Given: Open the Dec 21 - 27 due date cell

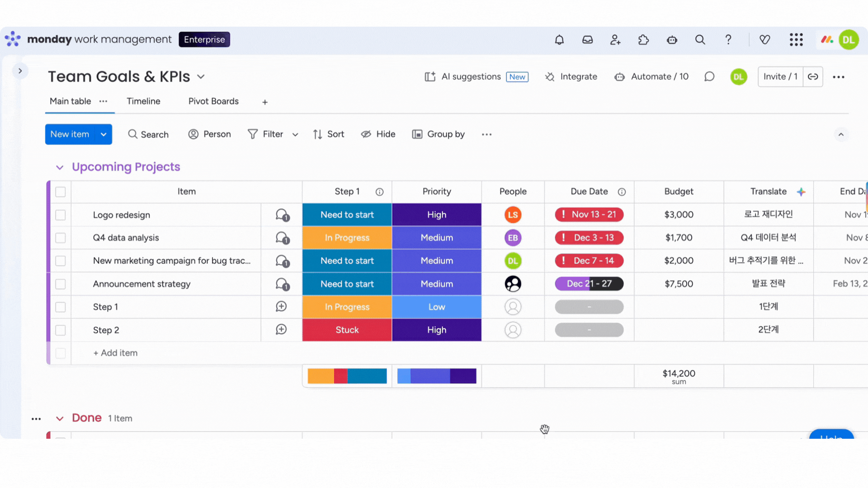Looking at the screenshot, I should 589,284.
